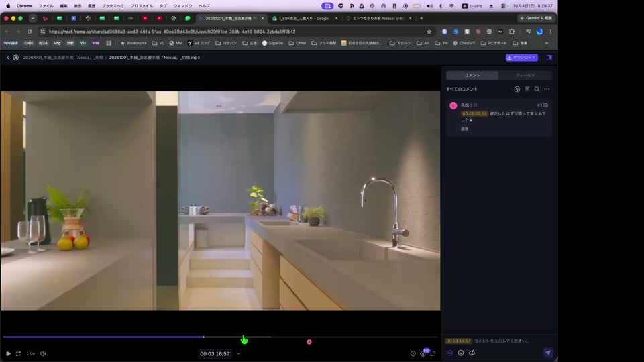
Task: Play the video
Action: (8, 353)
